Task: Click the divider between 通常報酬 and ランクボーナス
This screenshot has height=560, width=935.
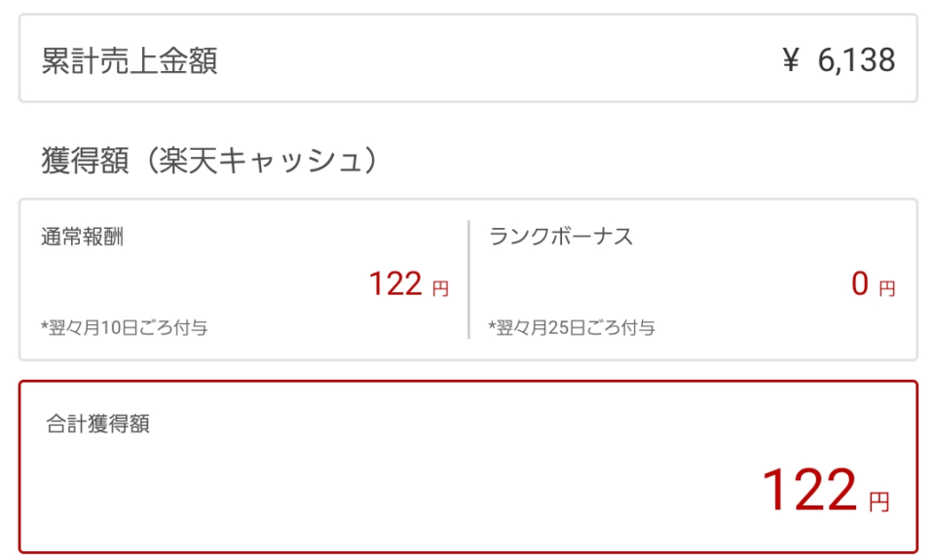Action: point(468,279)
